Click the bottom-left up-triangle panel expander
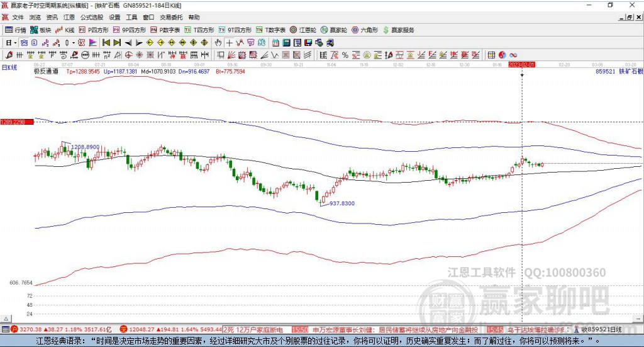 click(x=6, y=319)
